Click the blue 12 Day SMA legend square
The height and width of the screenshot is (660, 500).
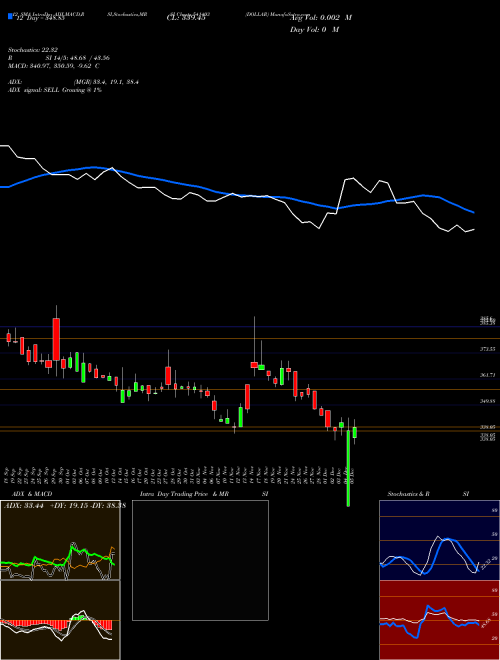(11, 16)
